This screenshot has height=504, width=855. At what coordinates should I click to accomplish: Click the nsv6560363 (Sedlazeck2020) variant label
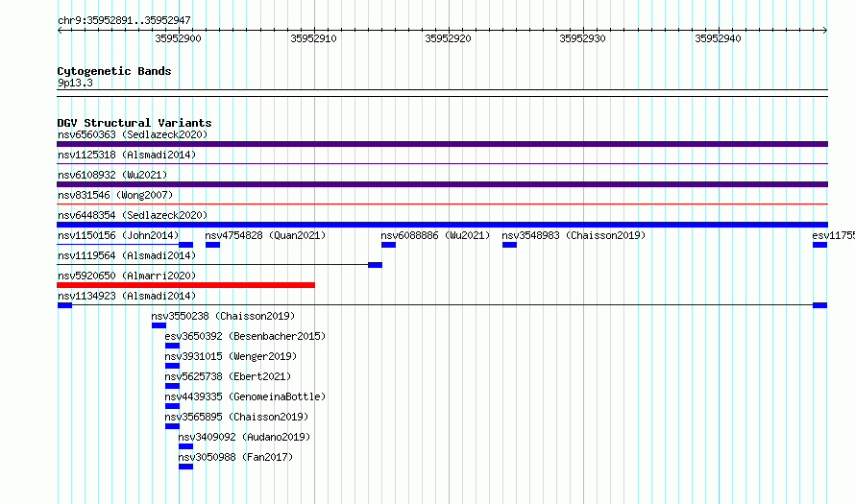(x=133, y=134)
